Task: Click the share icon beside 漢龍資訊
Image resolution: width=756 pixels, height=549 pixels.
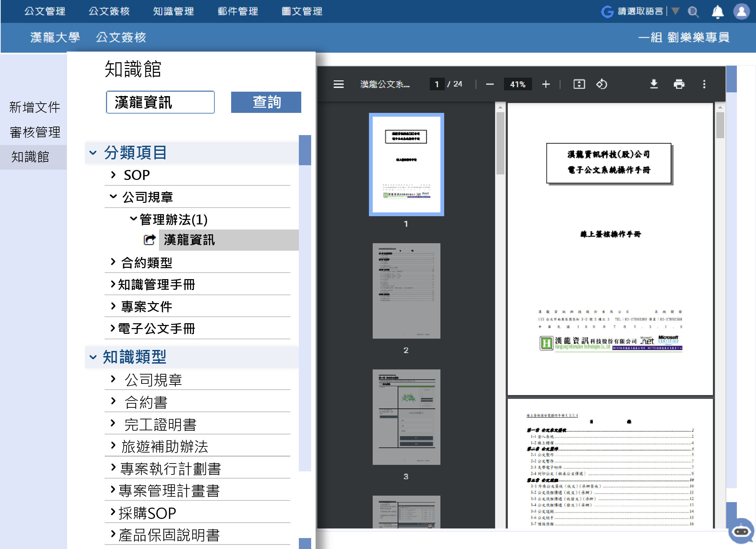Action: (x=149, y=240)
